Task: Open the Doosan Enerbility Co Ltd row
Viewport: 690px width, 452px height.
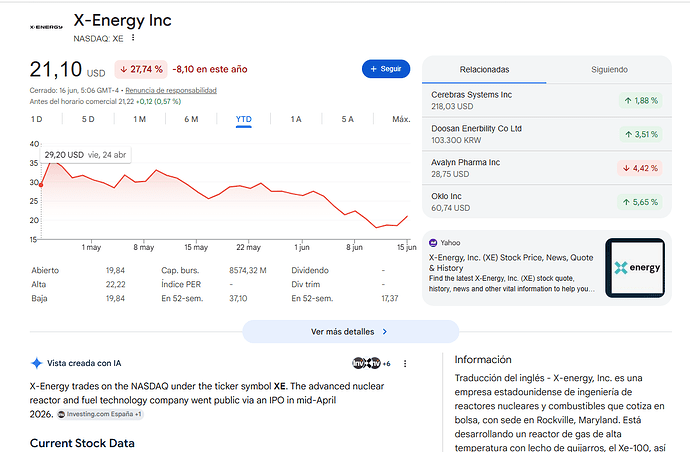Action: [x=547, y=134]
